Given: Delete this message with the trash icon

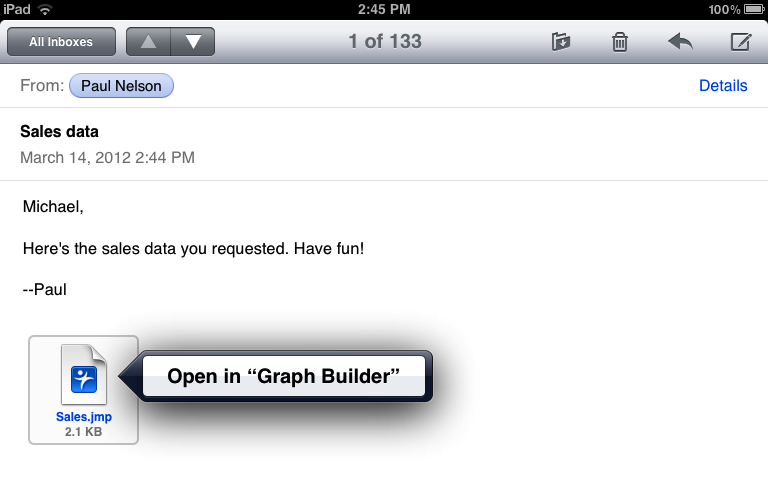Looking at the screenshot, I should click(x=620, y=42).
